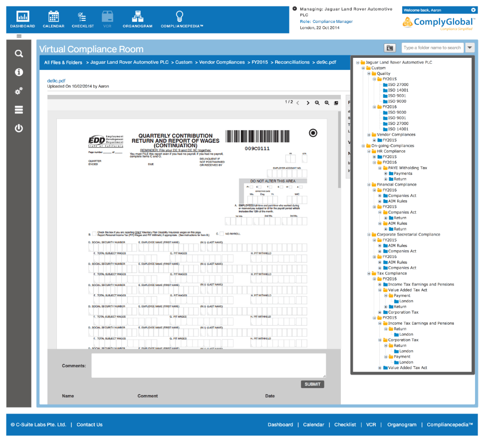Click the C-Suite Labs Pte. Ltd. footer text
479x448 pixels.
pos(38,425)
